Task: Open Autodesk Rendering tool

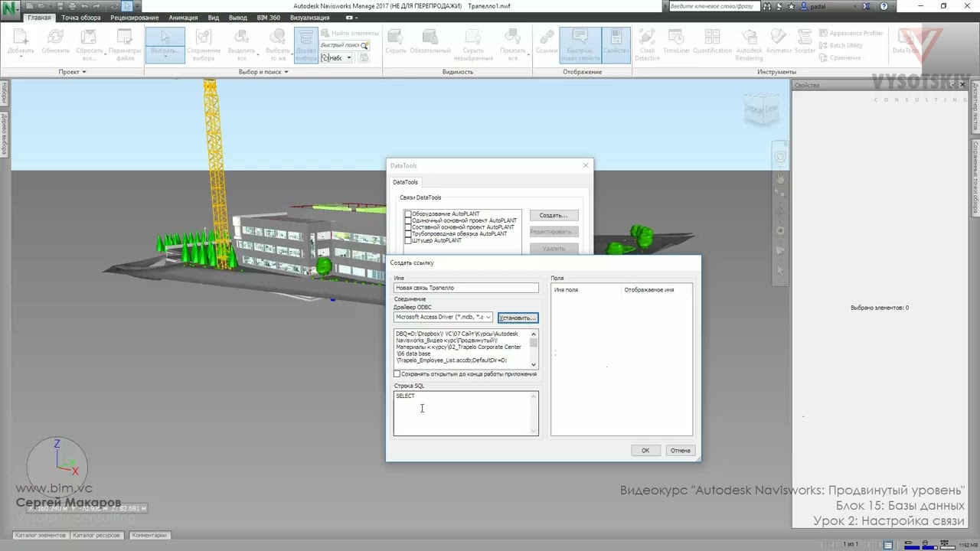Action: [749, 45]
